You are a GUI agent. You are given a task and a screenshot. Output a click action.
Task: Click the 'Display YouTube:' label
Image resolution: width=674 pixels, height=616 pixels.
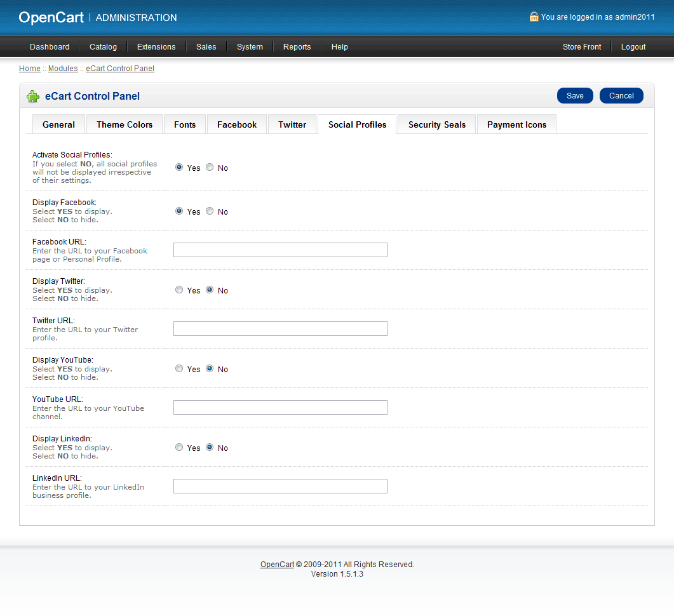(63, 359)
